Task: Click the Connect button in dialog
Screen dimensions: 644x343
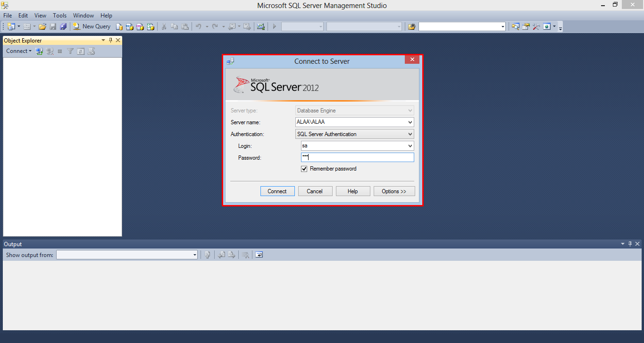Action: coord(277,191)
